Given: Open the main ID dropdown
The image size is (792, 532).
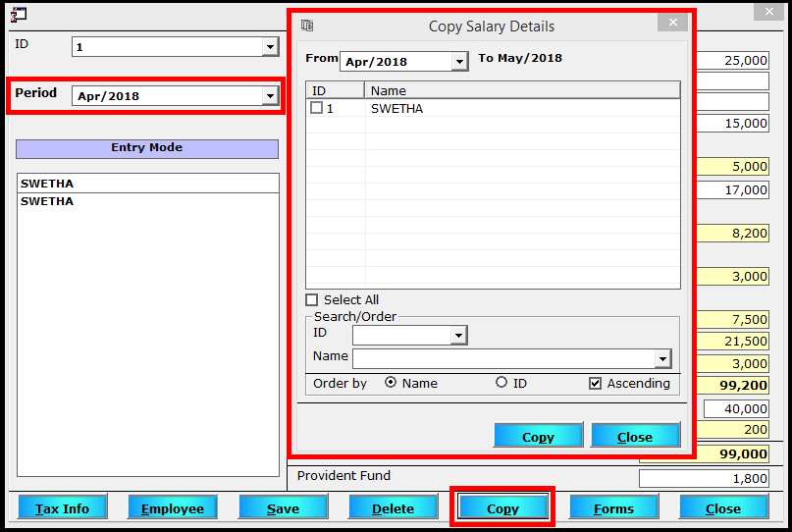Looking at the screenshot, I should (x=270, y=47).
